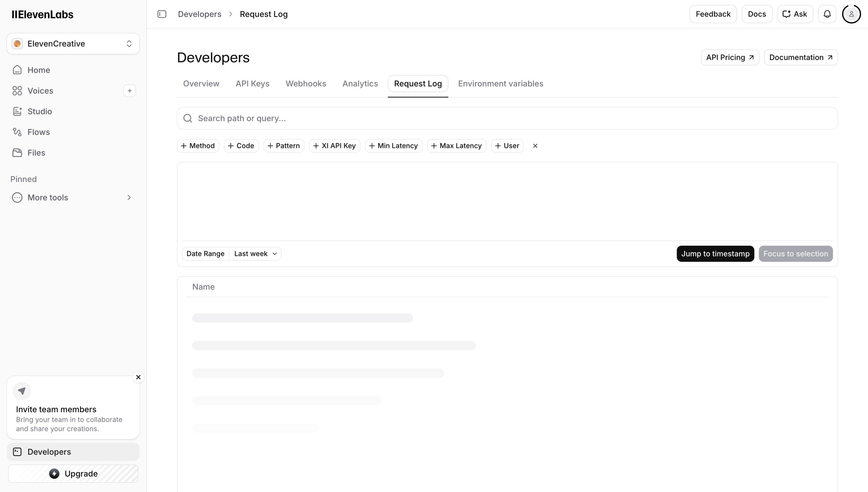Open Studio in sidebar

(72, 111)
